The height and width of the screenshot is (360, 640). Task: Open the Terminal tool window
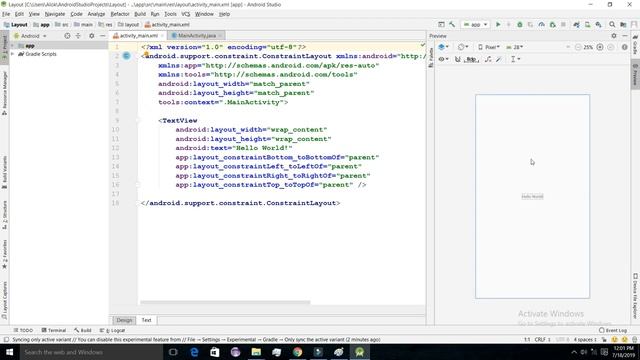pos(53,330)
